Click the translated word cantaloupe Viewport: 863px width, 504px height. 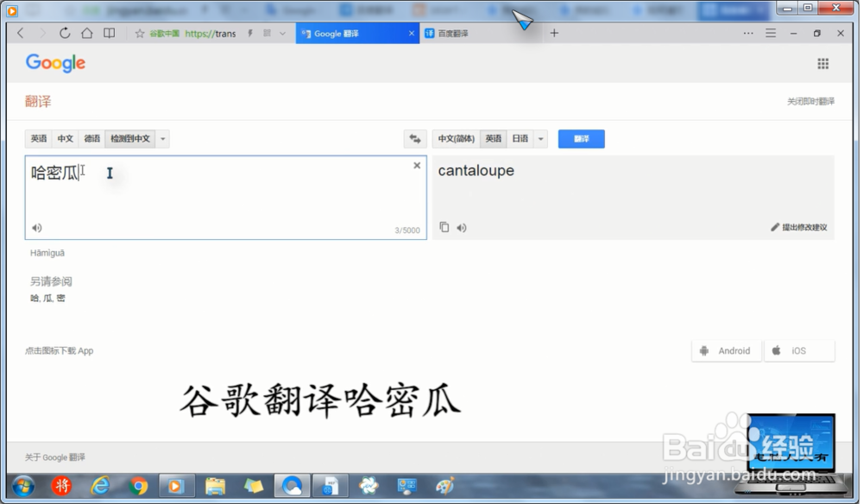pos(476,171)
